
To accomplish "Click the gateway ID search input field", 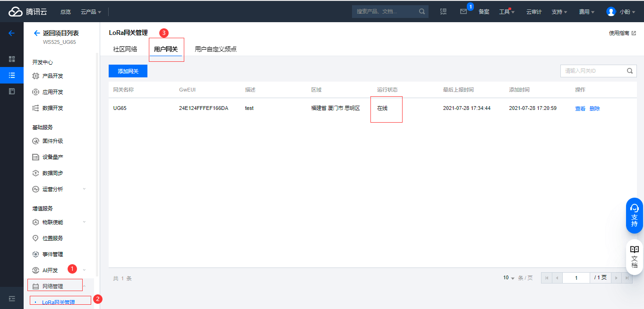I will [x=593, y=71].
